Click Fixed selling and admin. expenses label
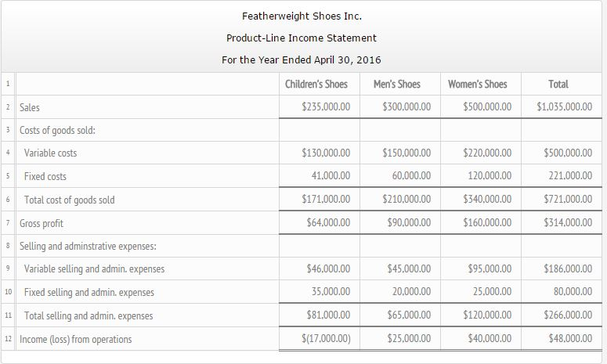 (89, 293)
